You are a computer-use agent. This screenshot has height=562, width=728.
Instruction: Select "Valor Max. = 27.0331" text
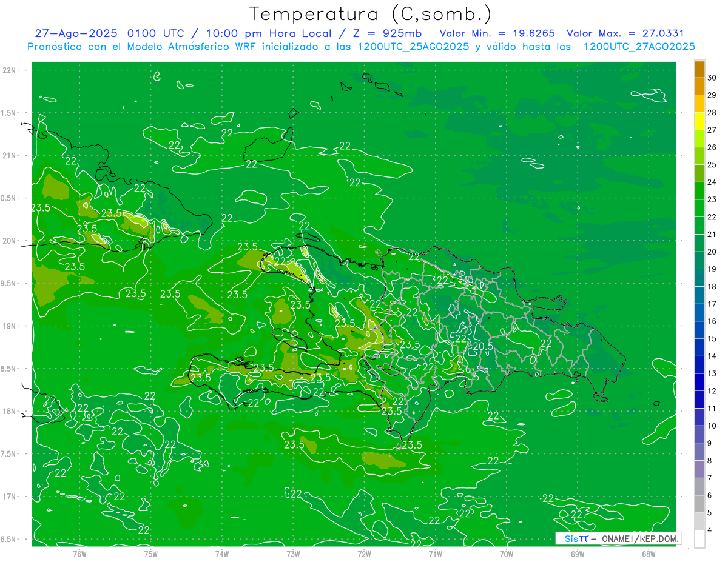pyautogui.click(x=625, y=34)
